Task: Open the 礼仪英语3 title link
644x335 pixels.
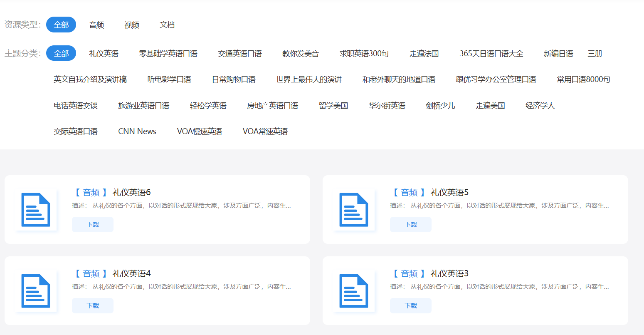Action: pos(449,273)
